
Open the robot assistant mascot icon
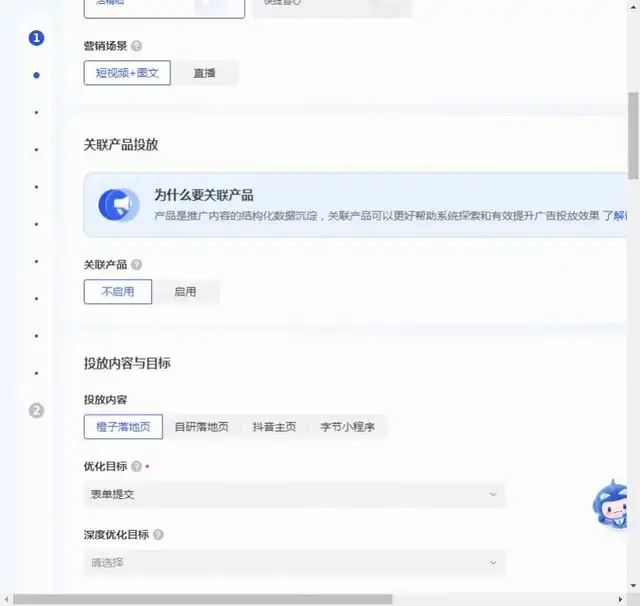click(611, 504)
